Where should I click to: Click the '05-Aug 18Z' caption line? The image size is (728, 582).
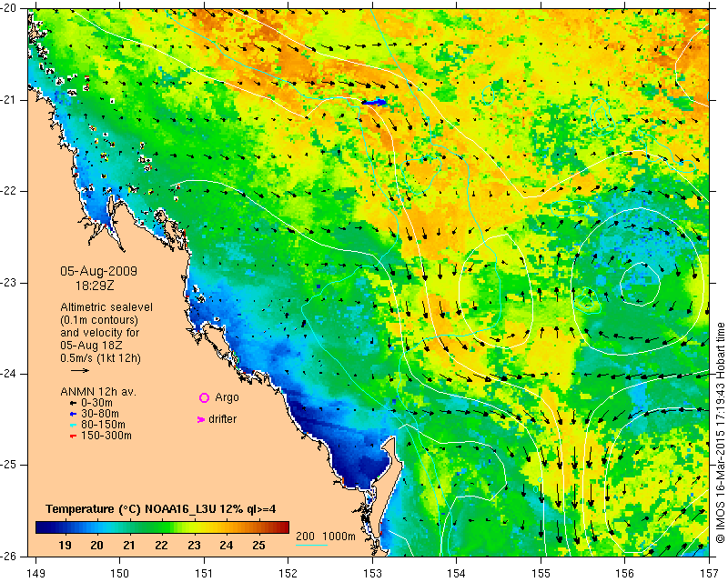pos(90,346)
